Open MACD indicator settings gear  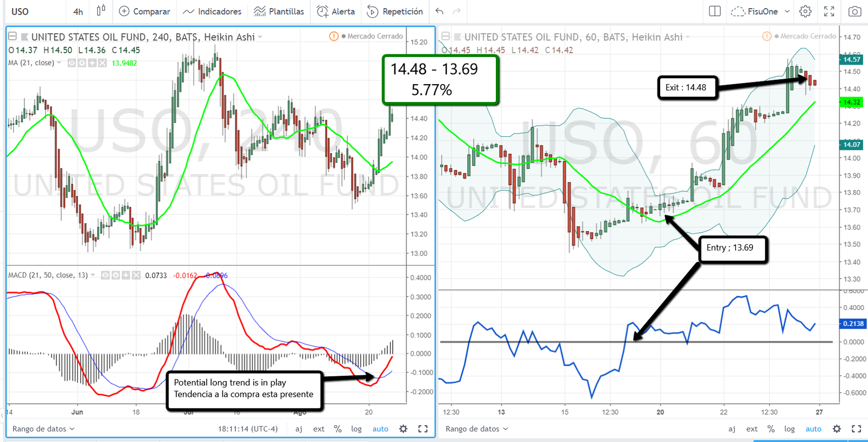[x=116, y=275]
